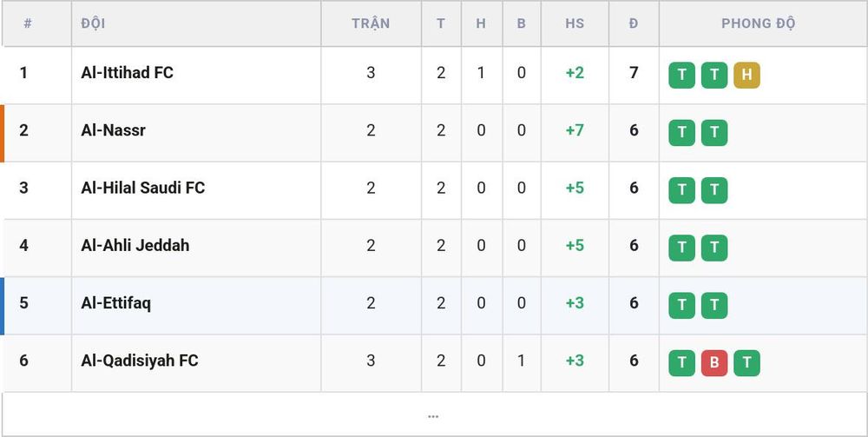Open the Al-Ittihad FC team link
Screen dimensions: 868x437
pyautogui.click(x=127, y=73)
